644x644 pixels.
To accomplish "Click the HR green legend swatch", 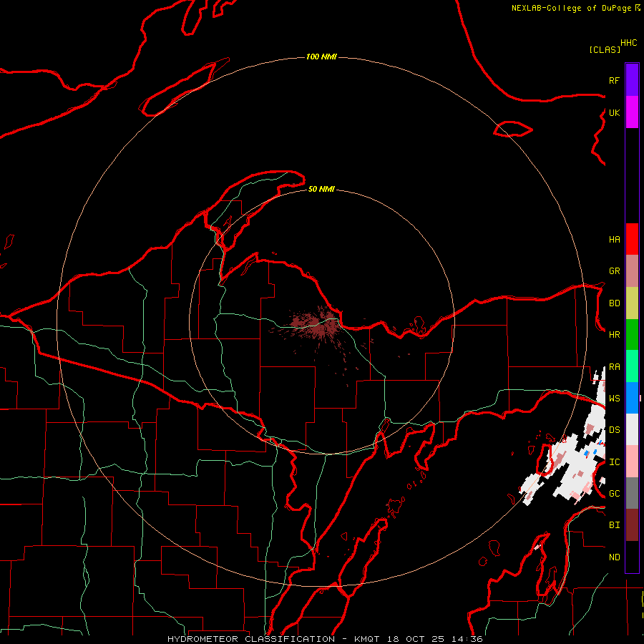I will [632, 335].
